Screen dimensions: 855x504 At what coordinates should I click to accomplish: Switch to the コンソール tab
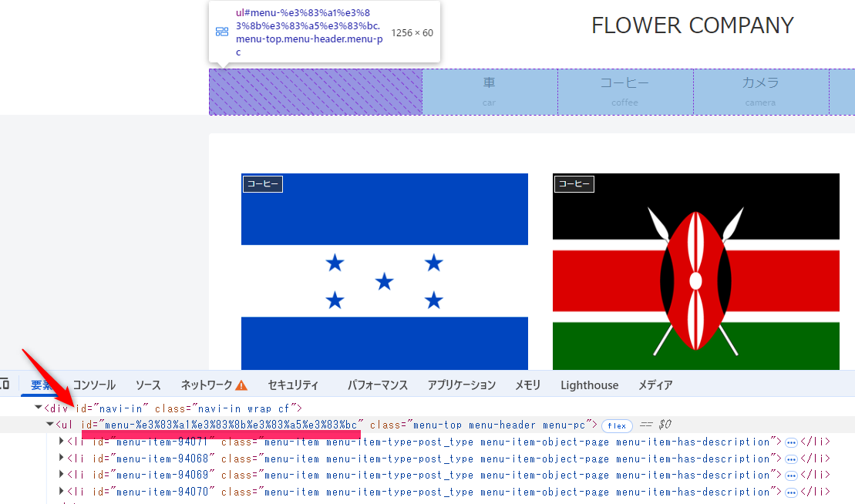click(94, 385)
